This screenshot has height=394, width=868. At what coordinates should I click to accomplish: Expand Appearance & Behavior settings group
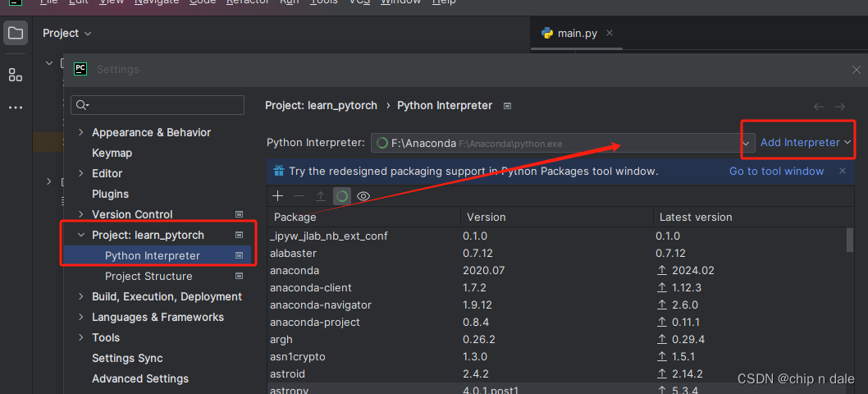point(81,132)
